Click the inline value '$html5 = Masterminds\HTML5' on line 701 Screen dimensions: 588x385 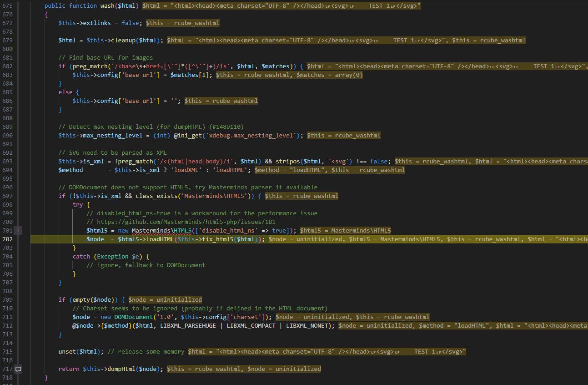point(345,230)
